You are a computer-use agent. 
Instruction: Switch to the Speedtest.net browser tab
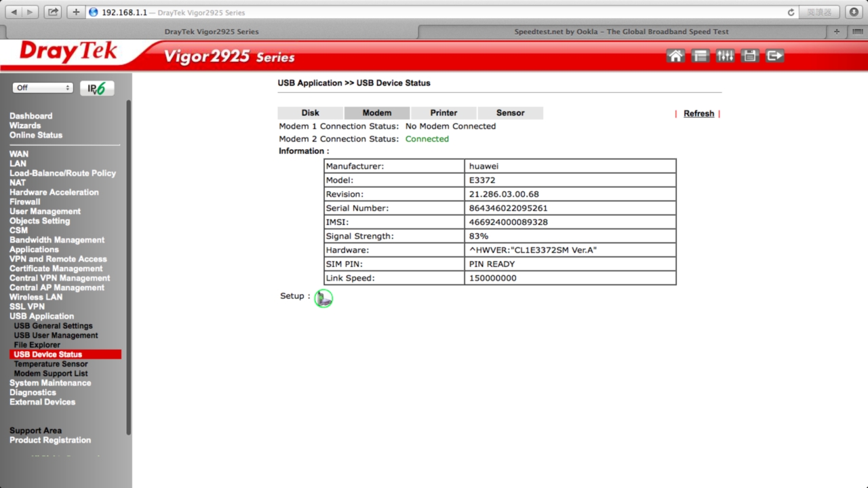pyautogui.click(x=621, y=31)
